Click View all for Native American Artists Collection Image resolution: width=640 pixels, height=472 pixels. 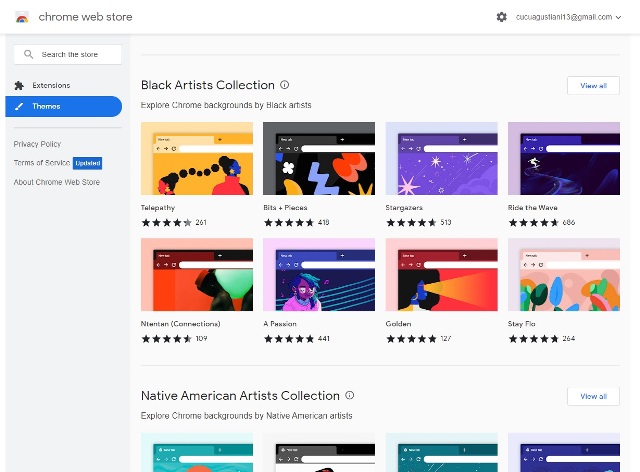[x=593, y=396]
